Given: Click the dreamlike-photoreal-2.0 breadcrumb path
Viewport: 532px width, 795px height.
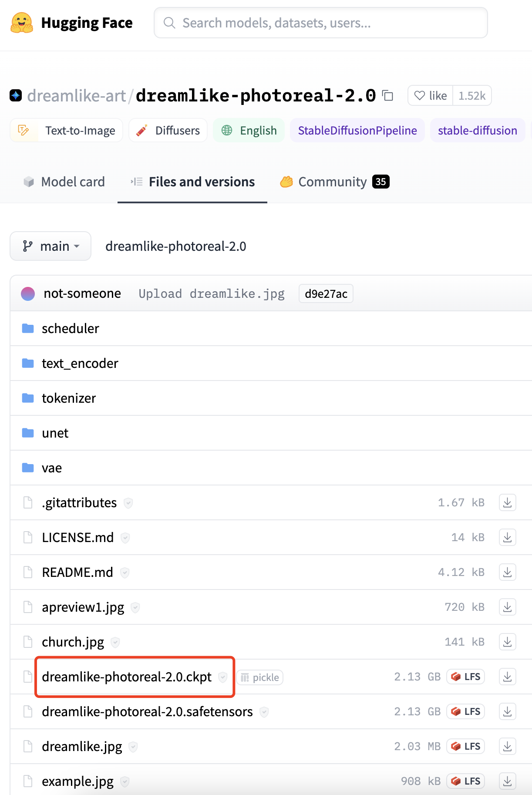Looking at the screenshot, I should click(x=176, y=246).
